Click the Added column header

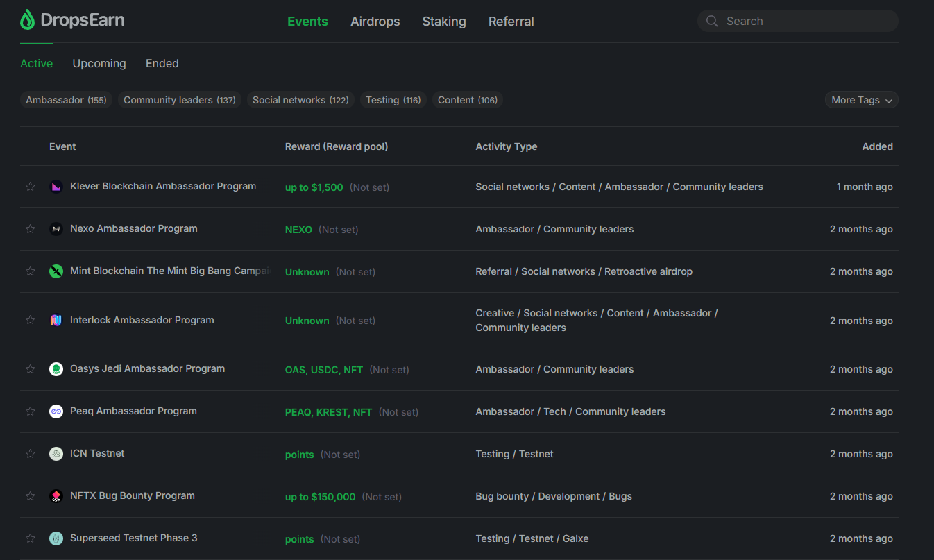pyautogui.click(x=878, y=146)
